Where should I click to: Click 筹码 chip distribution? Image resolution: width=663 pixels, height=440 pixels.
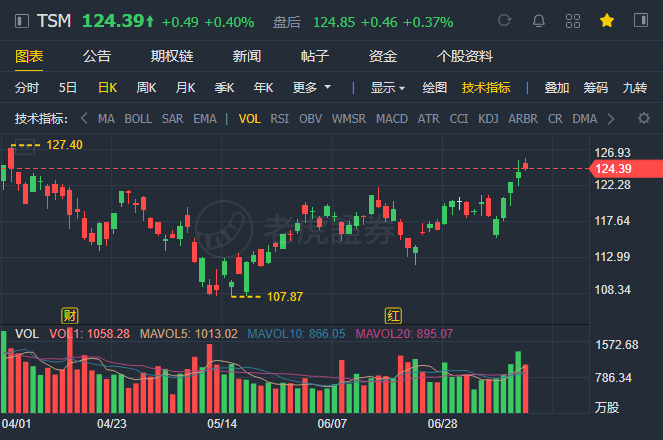pyautogui.click(x=596, y=88)
